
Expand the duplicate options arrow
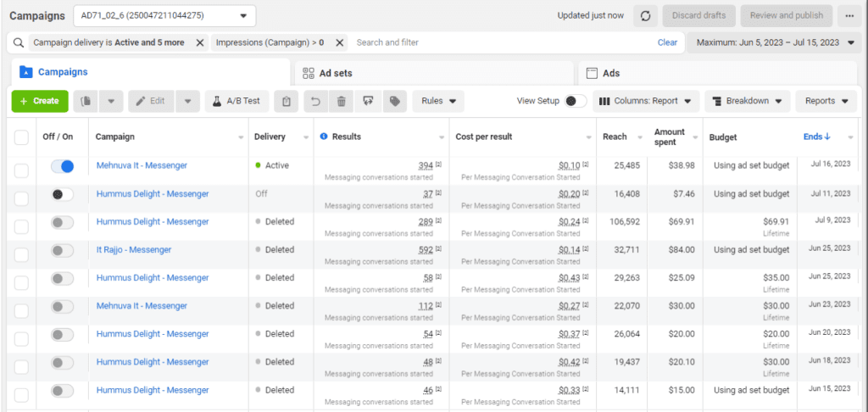click(111, 102)
